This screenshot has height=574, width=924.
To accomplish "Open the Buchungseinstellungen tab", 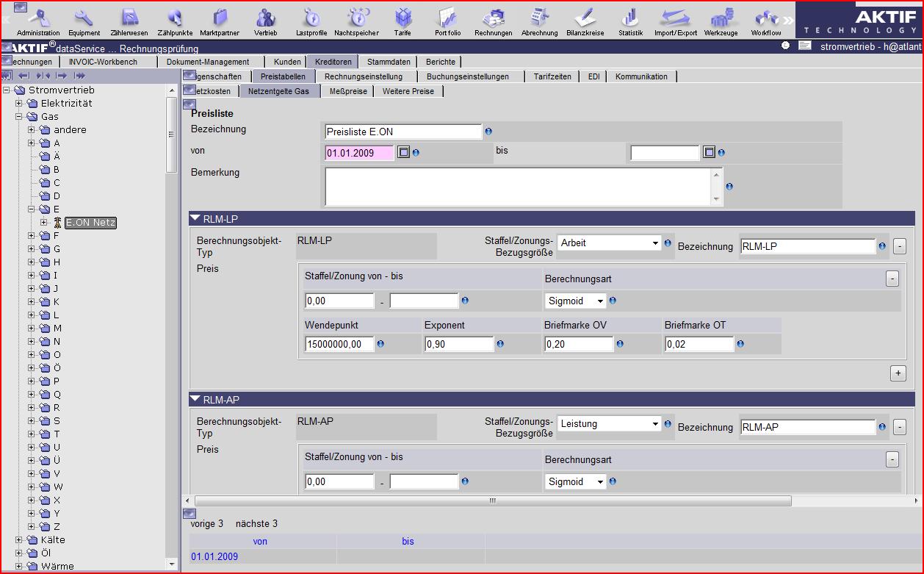I will pyautogui.click(x=467, y=76).
